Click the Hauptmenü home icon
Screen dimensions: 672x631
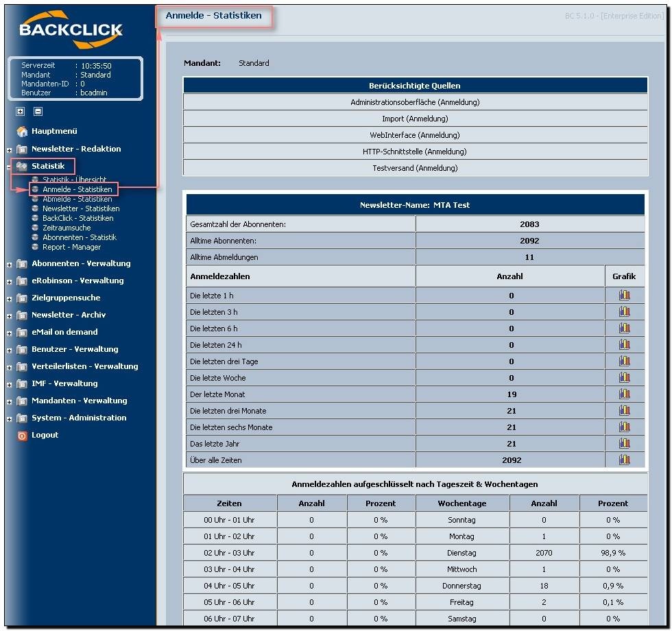point(22,132)
